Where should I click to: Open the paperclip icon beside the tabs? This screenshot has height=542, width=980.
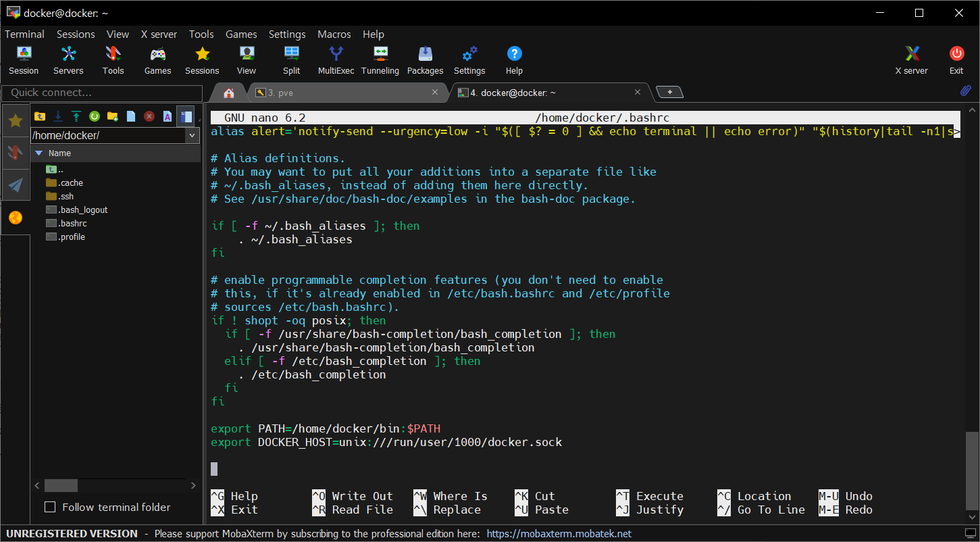(965, 91)
